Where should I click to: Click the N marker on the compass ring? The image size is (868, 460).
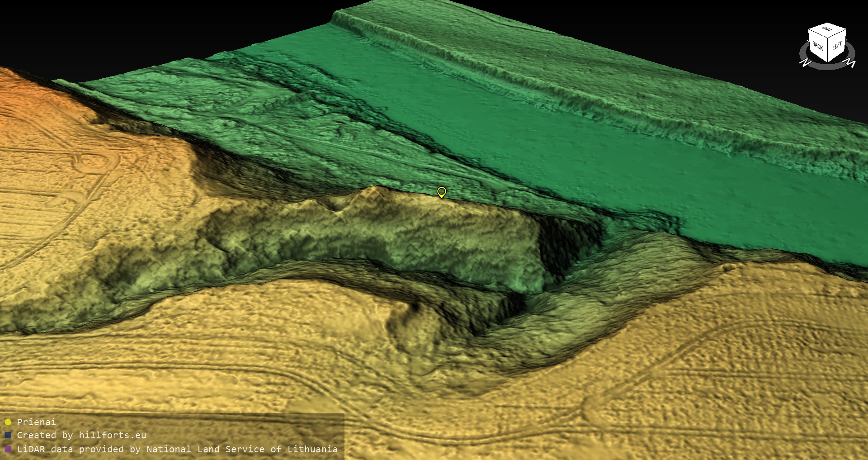[805, 62]
